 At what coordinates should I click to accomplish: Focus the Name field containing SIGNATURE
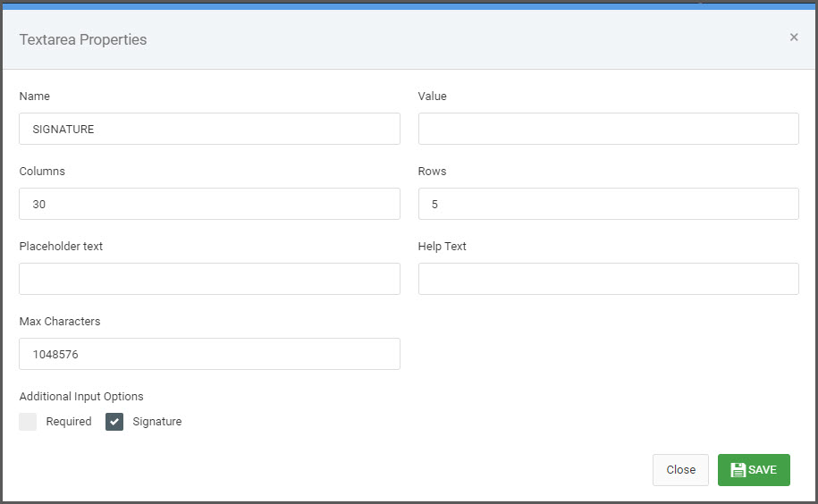point(210,129)
